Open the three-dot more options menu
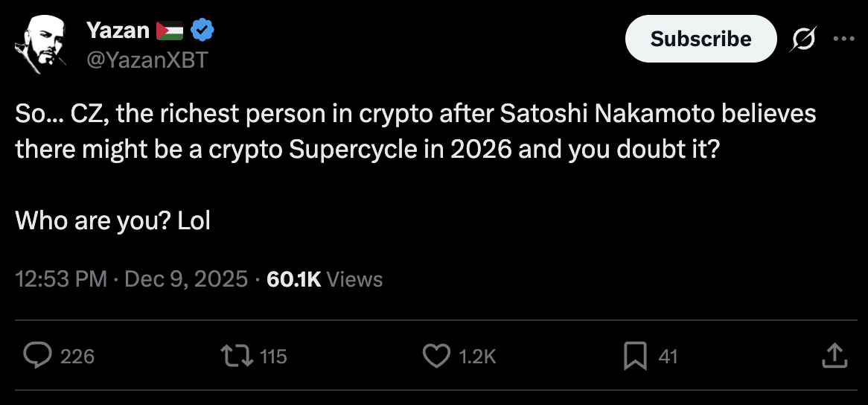 [x=843, y=39]
